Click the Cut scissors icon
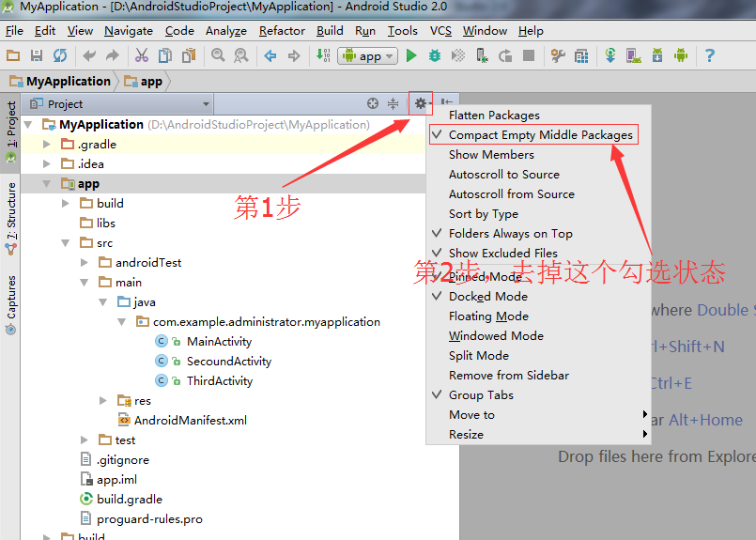The height and width of the screenshot is (540, 756). pos(142,56)
